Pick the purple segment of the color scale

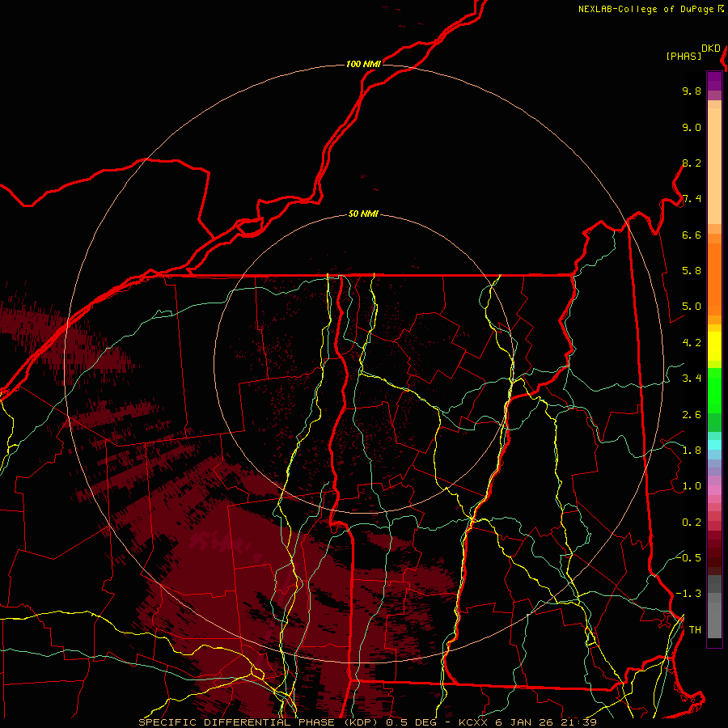(x=714, y=81)
